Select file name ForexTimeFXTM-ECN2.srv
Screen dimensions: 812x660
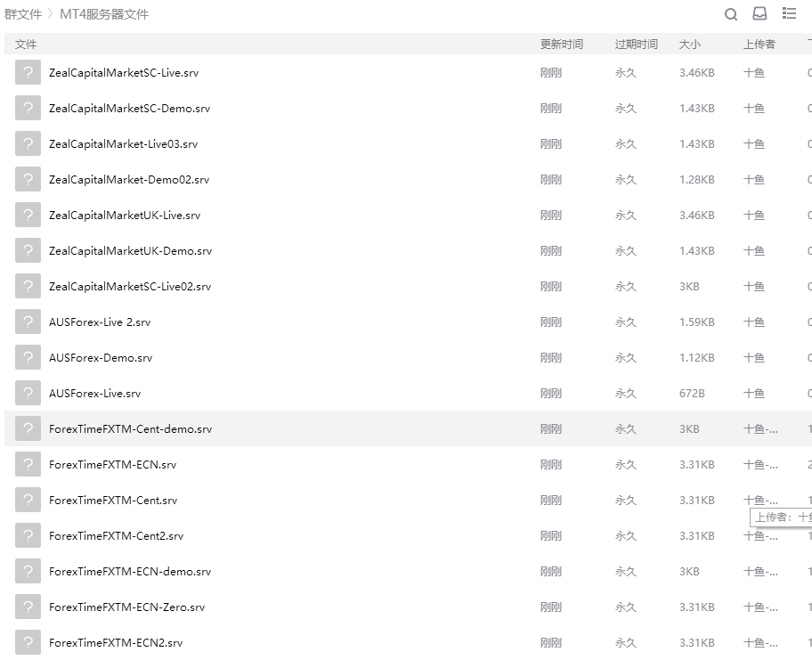tap(116, 643)
